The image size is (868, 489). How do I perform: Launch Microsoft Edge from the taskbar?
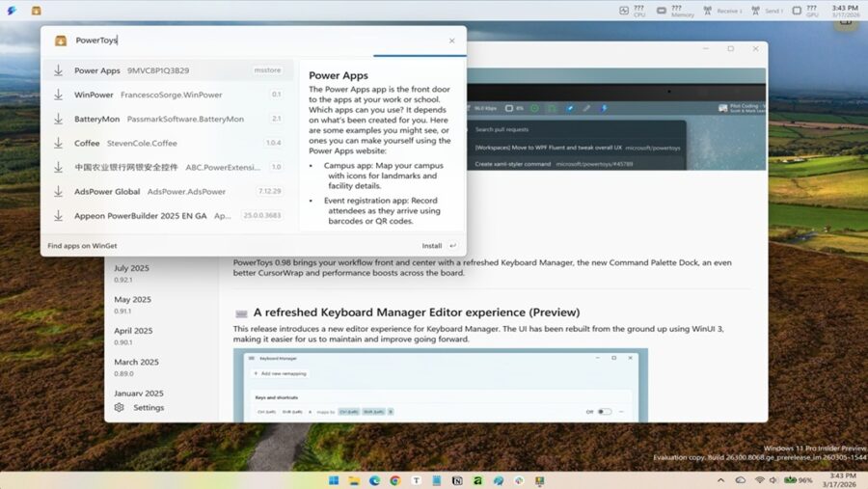point(375,480)
